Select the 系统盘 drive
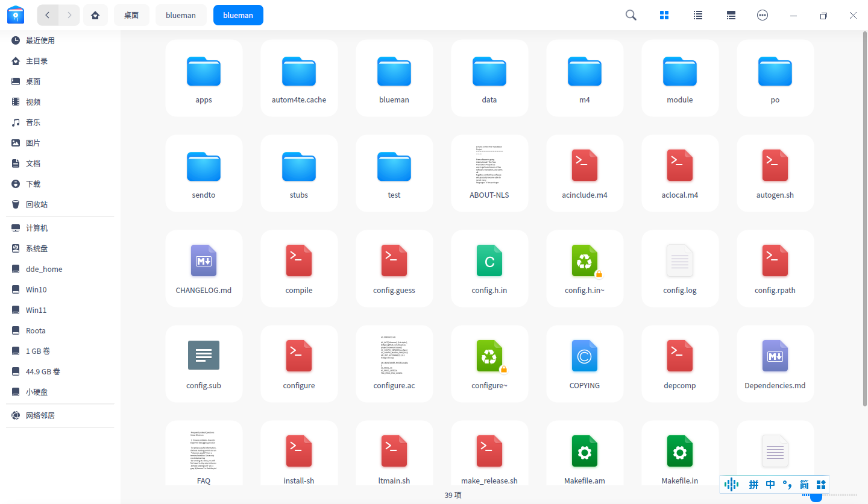 tap(37, 248)
